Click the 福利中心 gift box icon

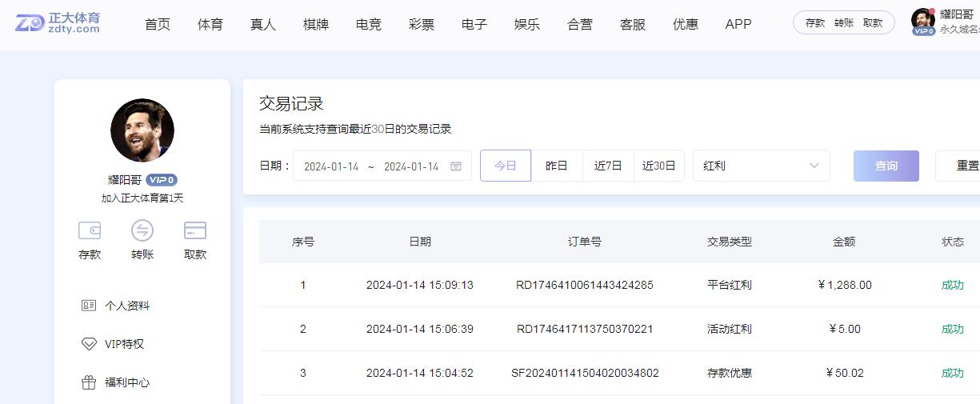tap(89, 382)
